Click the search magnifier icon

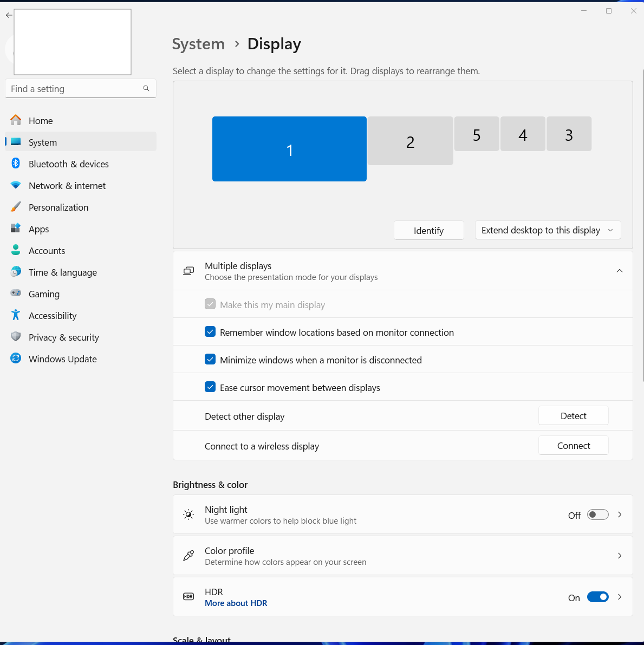tap(146, 88)
